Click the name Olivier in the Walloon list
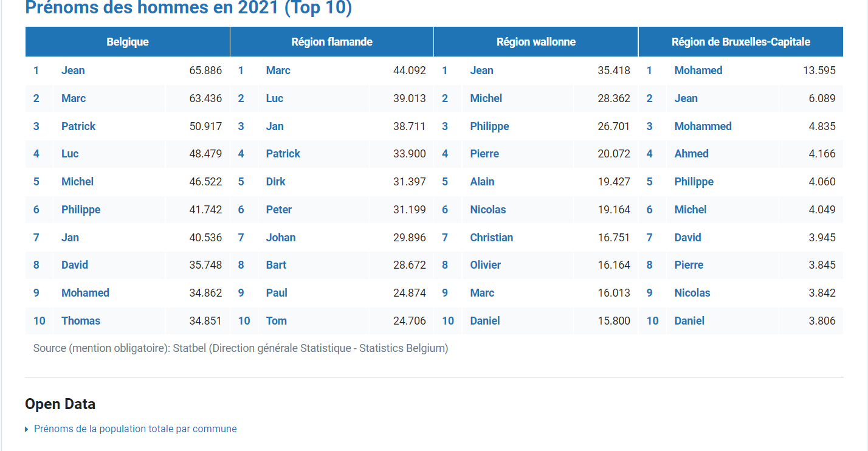This screenshot has height=451, width=868. (x=485, y=265)
